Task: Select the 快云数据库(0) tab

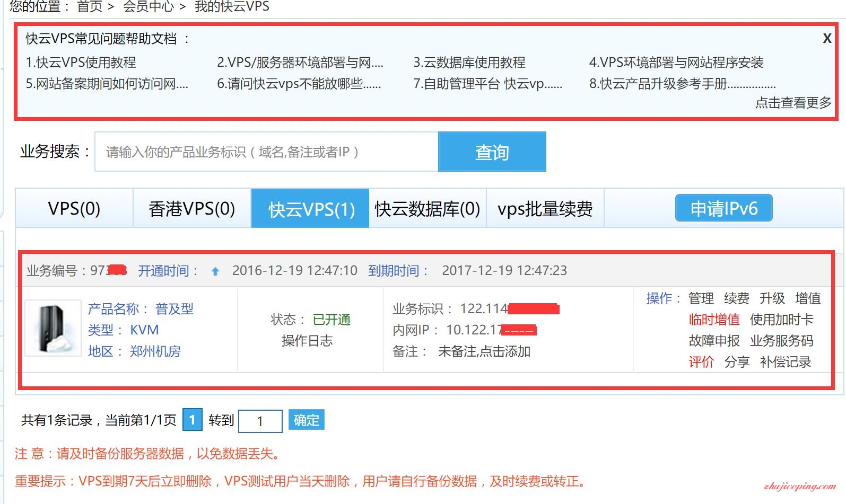Action: click(x=427, y=209)
